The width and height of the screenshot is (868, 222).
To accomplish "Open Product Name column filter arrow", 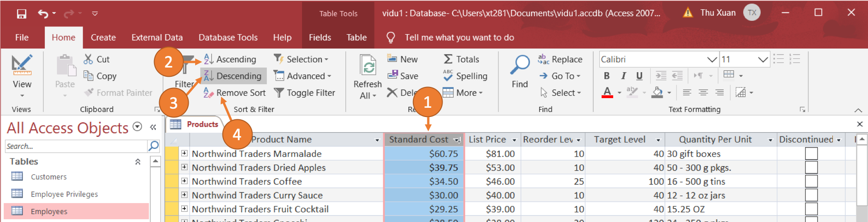I will [x=377, y=140].
